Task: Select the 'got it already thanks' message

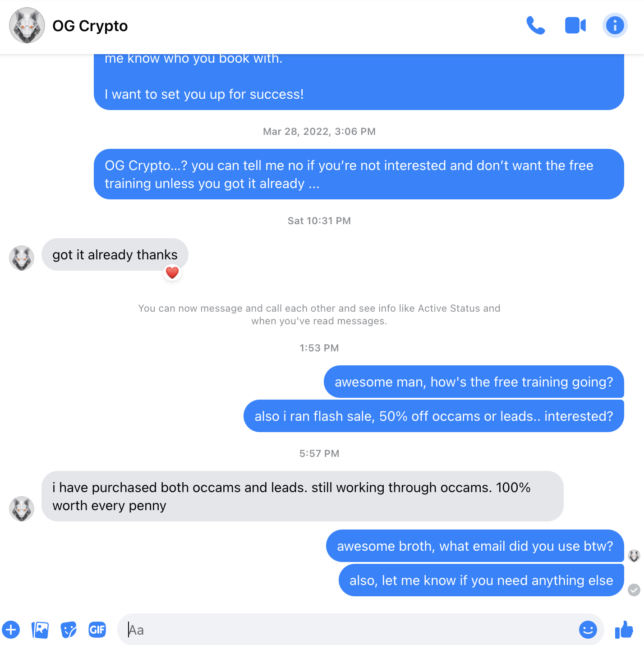Action: [115, 254]
